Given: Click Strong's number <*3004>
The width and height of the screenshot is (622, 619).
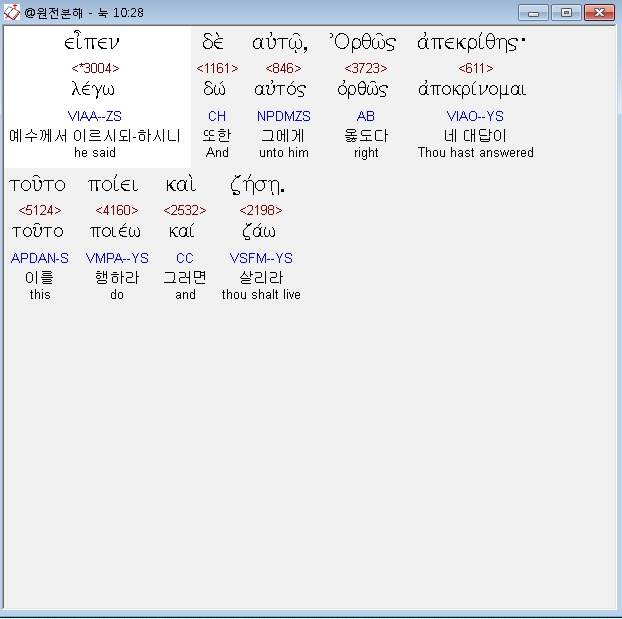Looking at the screenshot, I should [x=95, y=68].
